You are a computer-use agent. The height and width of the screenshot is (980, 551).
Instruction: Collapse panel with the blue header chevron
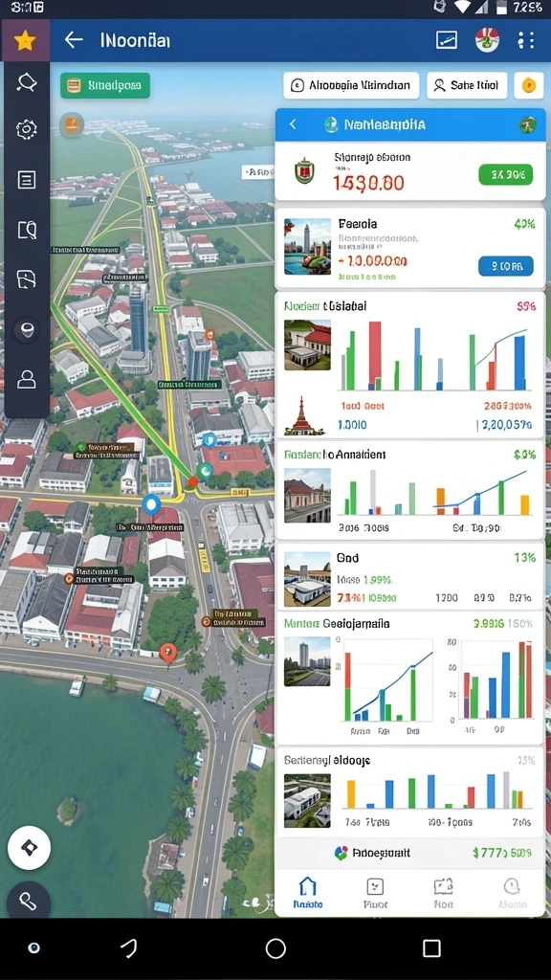pos(293,124)
